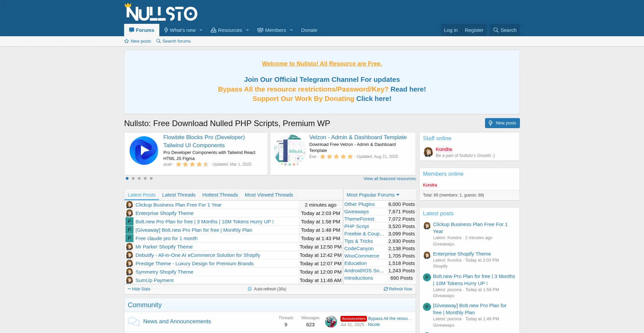Screen dimensions: 644x333
Task: Click the Search magnifier icon in header
Action: tap(496, 30)
